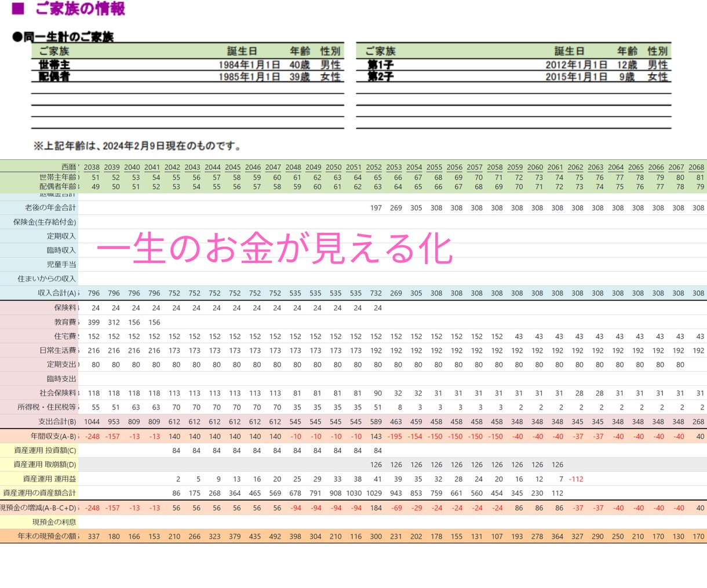Select the 337 year-end cash cell
707x588 pixels.
(93, 536)
